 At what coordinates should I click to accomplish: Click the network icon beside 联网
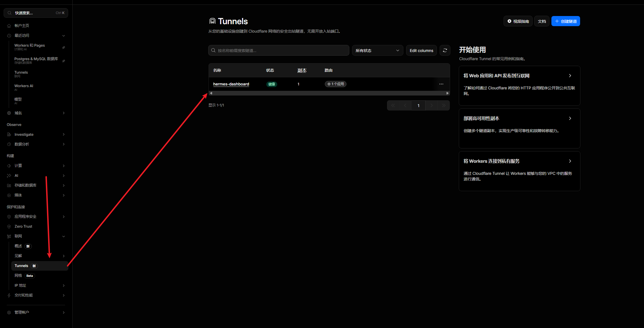9,236
